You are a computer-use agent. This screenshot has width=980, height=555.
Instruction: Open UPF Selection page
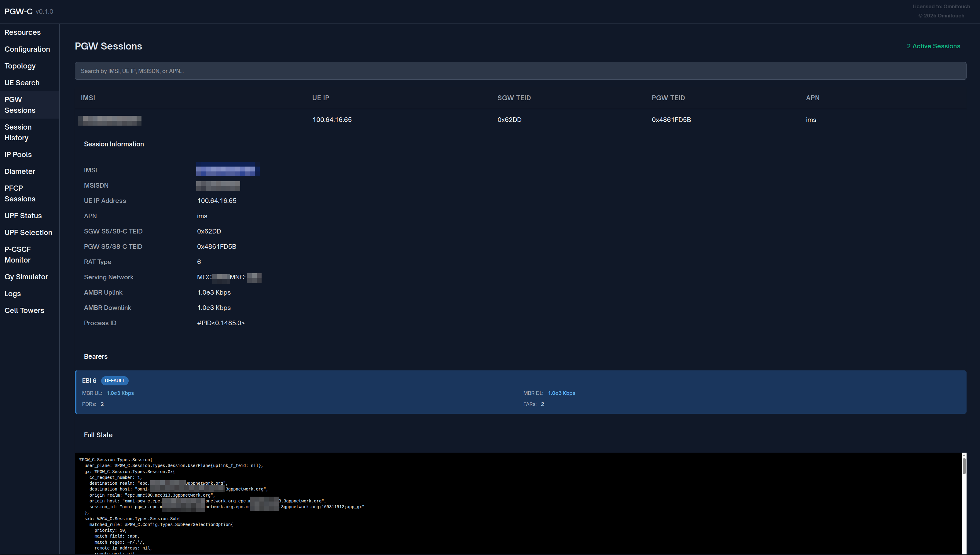[x=28, y=232]
